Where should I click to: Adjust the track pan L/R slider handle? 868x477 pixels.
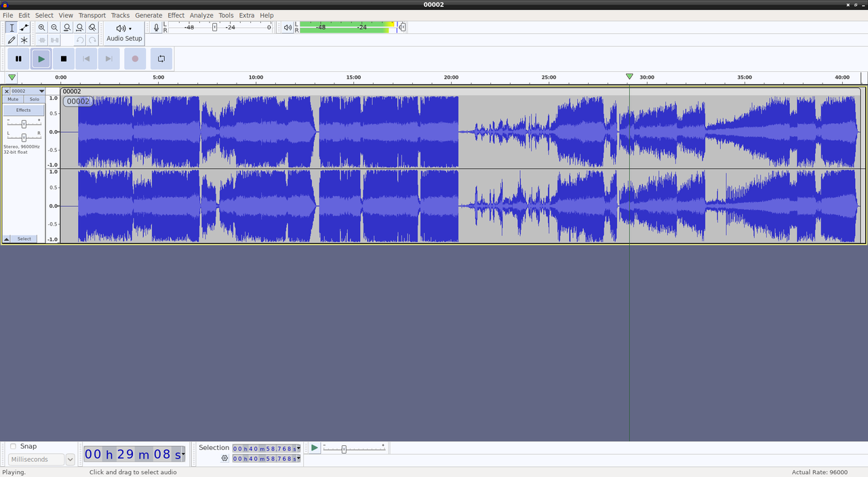[x=24, y=138]
